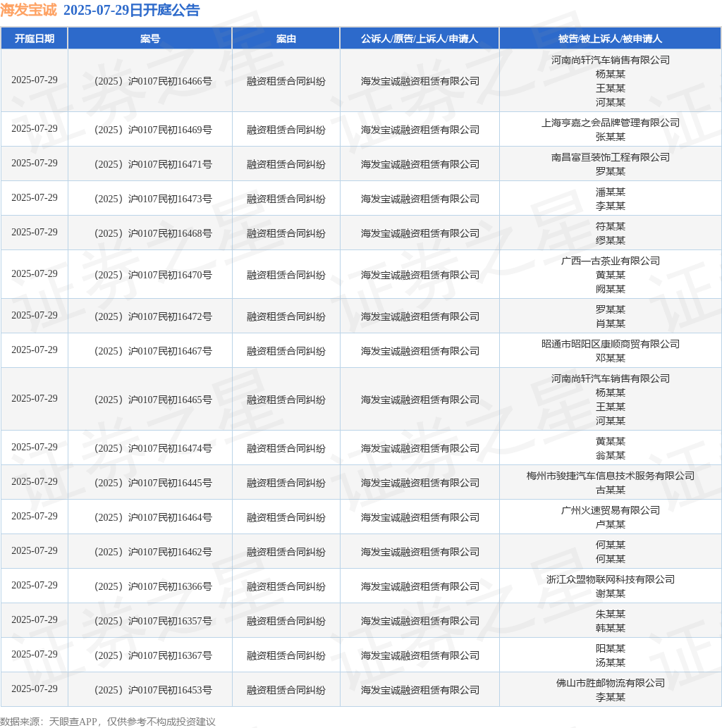Select defendant 阙某某
The height and width of the screenshot is (728, 722).
(x=610, y=289)
